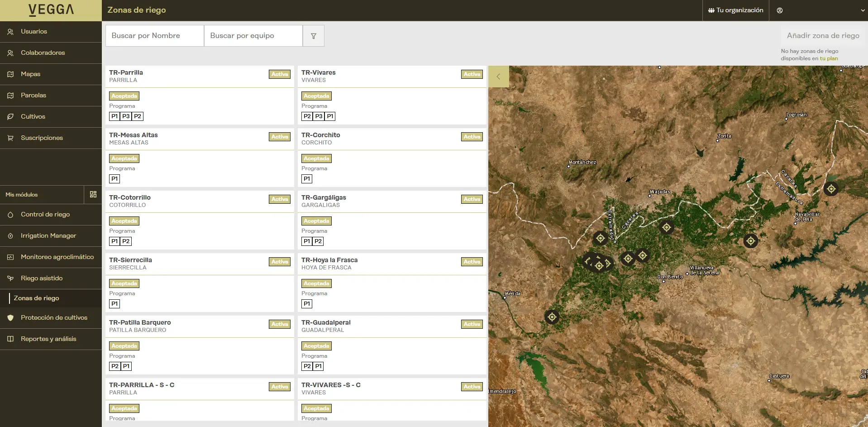Screen dimensions: 868x427
Task: Select the Colaboradores person icon
Action: (10, 53)
